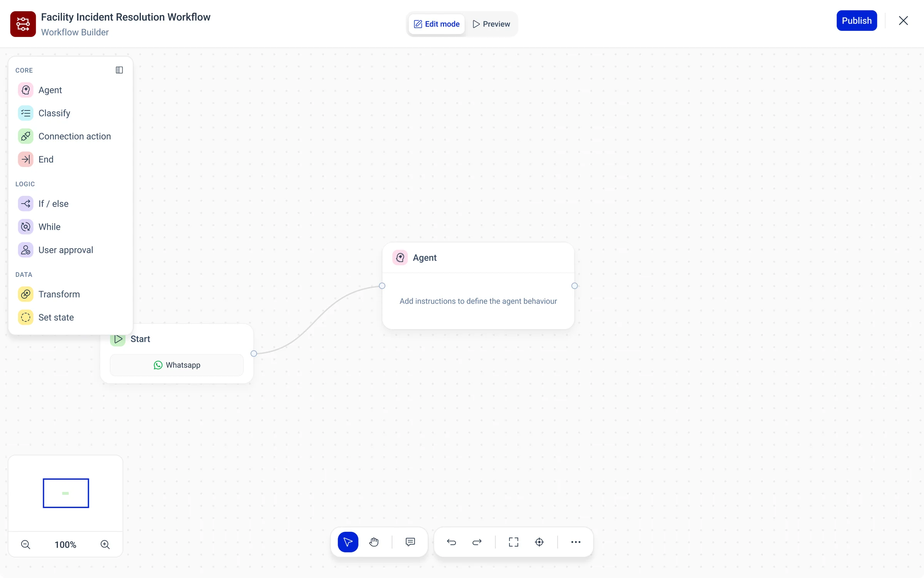Click the Workflow Builder app logo
The height and width of the screenshot is (578, 924).
point(23,24)
